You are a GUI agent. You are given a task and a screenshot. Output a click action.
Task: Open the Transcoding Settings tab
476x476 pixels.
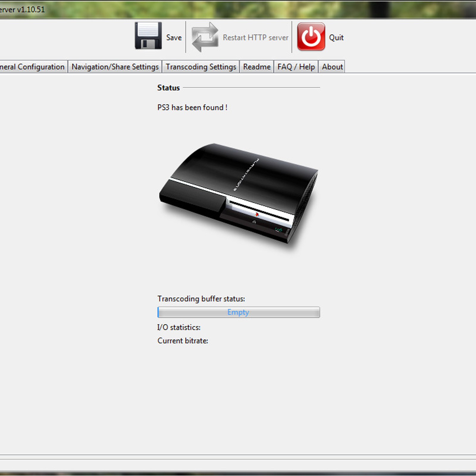[201, 67]
